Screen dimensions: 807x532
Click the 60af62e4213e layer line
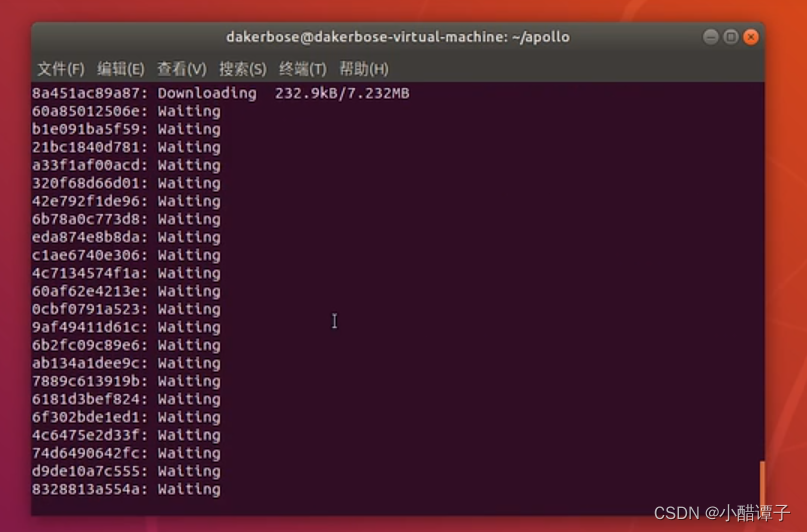126,291
